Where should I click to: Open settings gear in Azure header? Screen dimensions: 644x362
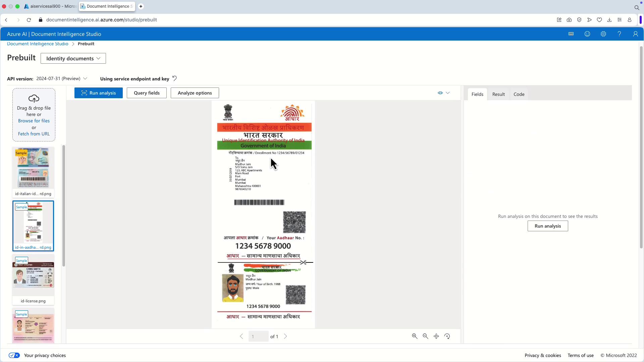(603, 34)
